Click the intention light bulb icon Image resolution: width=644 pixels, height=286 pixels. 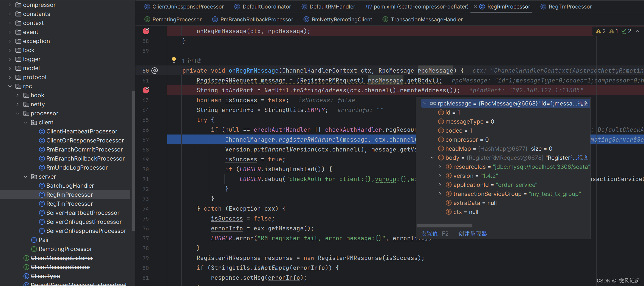click(174, 60)
